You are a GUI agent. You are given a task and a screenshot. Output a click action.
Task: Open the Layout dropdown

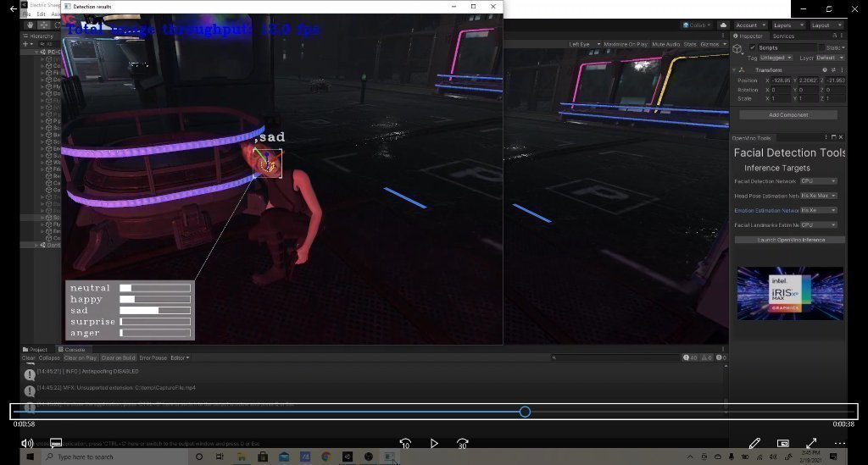(826, 25)
